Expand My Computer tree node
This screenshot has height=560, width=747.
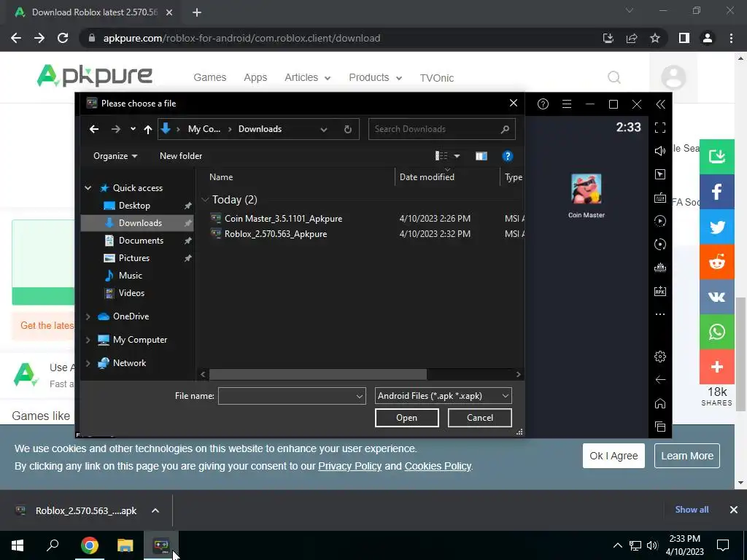point(88,340)
